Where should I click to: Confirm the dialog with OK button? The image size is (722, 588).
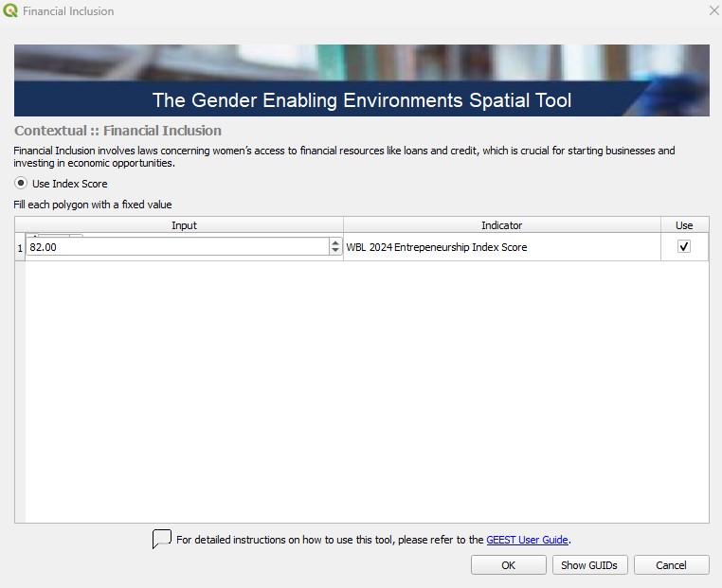pos(509,565)
